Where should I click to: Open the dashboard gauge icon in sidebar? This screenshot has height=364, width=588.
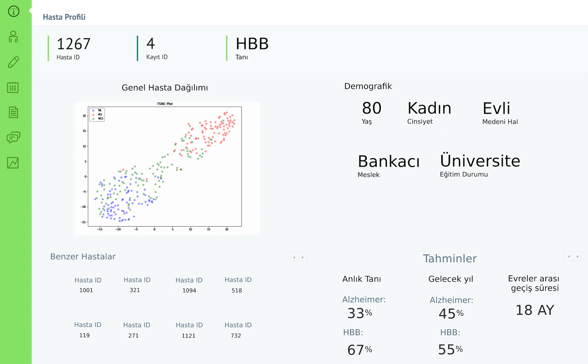[x=13, y=12]
